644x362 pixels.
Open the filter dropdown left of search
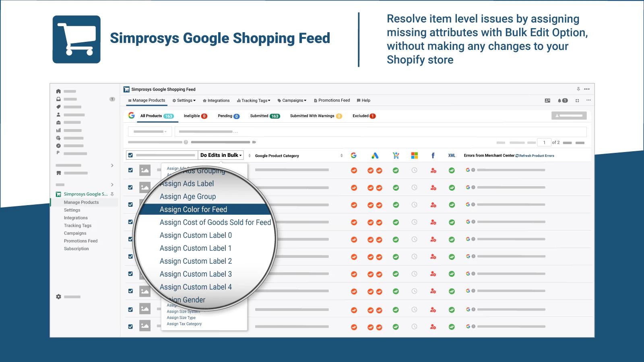(150, 132)
